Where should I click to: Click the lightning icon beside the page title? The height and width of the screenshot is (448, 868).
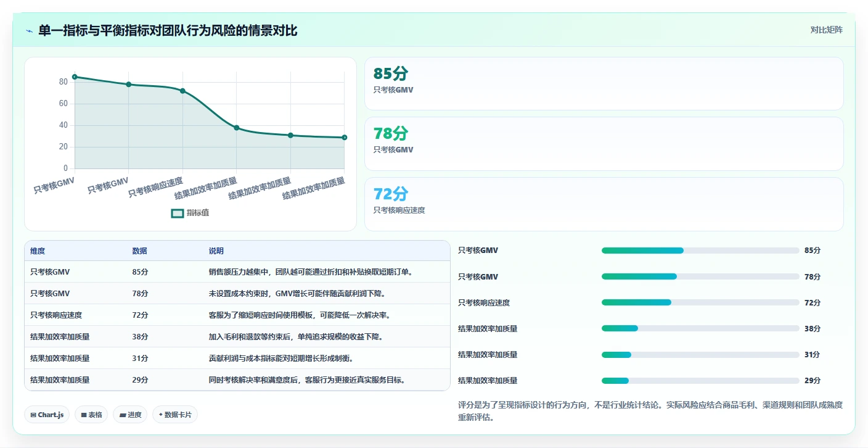pyautogui.click(x=29, y=30)
